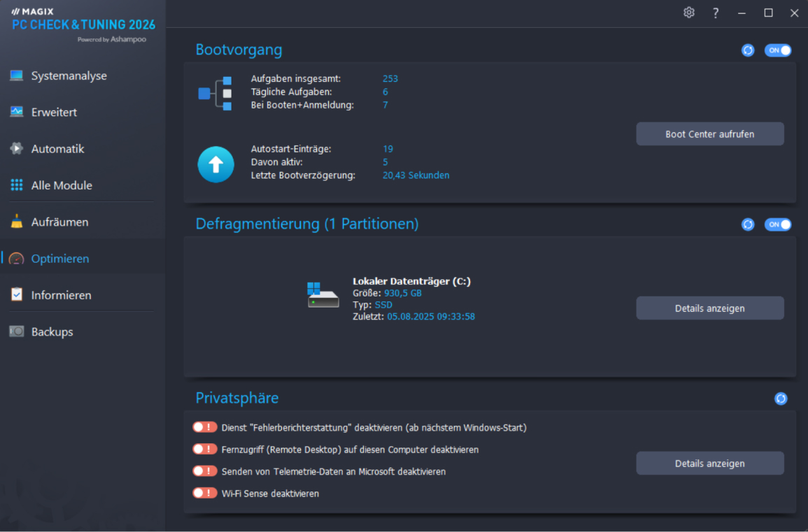Switch on telemetry data deactivation
The image size is (808, 532).
(x=205, y=471)
